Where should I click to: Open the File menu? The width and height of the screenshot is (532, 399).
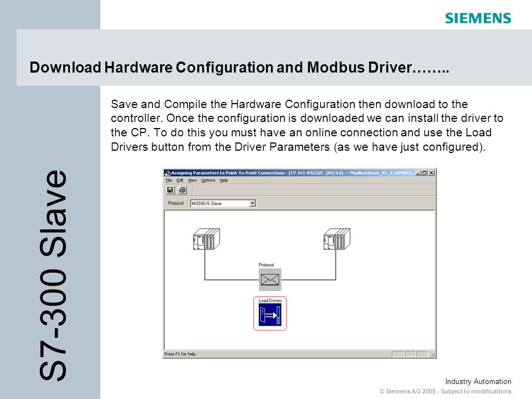[169, 181]
